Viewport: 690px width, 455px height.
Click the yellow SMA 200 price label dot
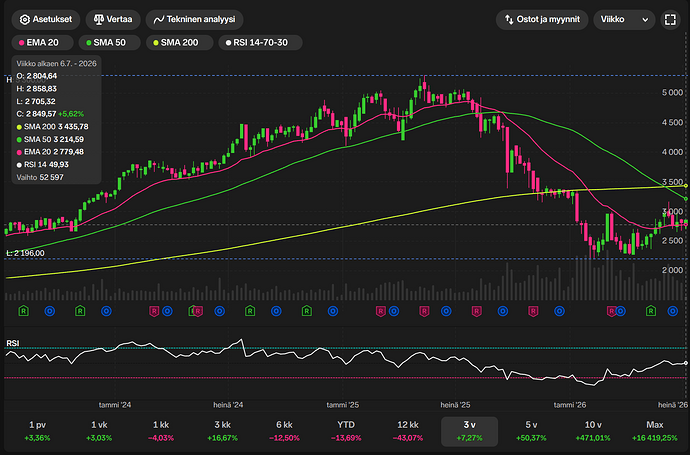686,186
